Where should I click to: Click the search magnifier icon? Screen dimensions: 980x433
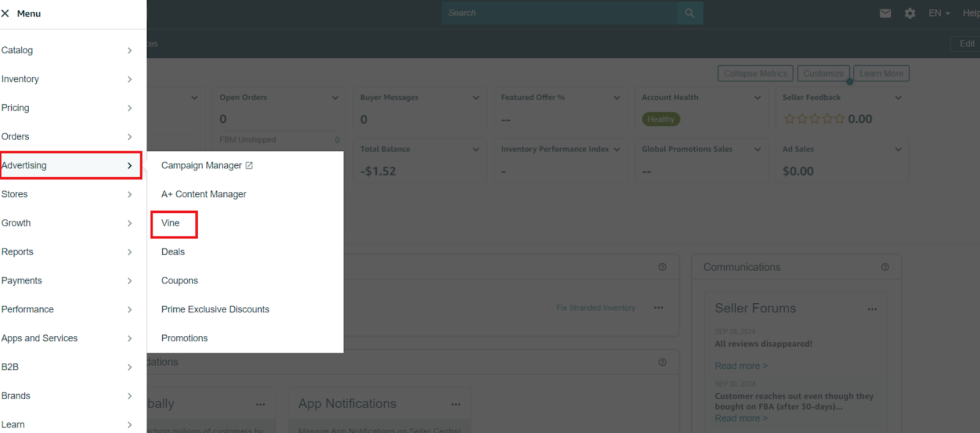pyautogui.click(x=690, y=13)
